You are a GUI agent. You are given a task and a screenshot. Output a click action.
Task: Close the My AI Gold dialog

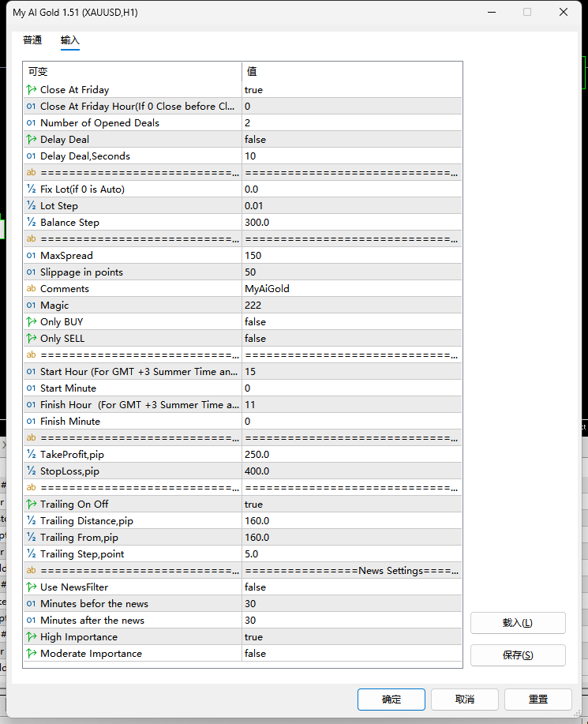tap(563, 12)
